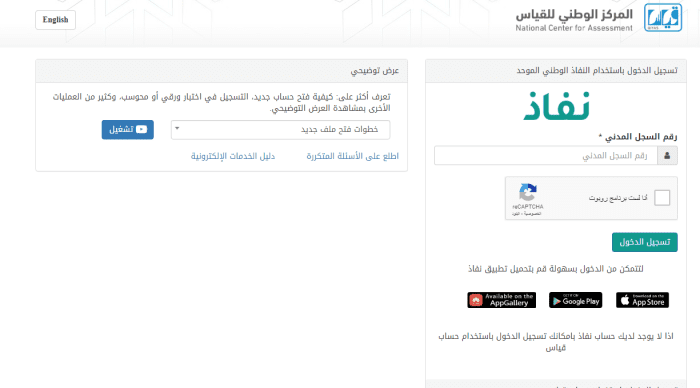Screen dimensions: 700x388
Task: Click the Nafath logo
Action: (x=556, y=106)
